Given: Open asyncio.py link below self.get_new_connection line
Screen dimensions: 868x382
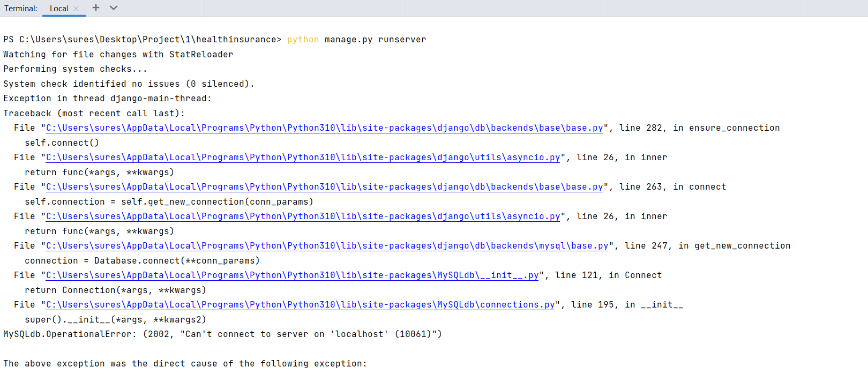Looking at the screenshot, I should (303, 216).
